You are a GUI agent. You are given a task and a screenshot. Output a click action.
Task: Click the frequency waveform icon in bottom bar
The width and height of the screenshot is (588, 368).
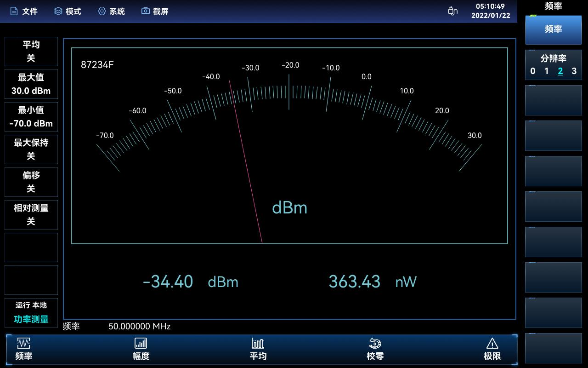pyautogui.click(x=23, y=343)
